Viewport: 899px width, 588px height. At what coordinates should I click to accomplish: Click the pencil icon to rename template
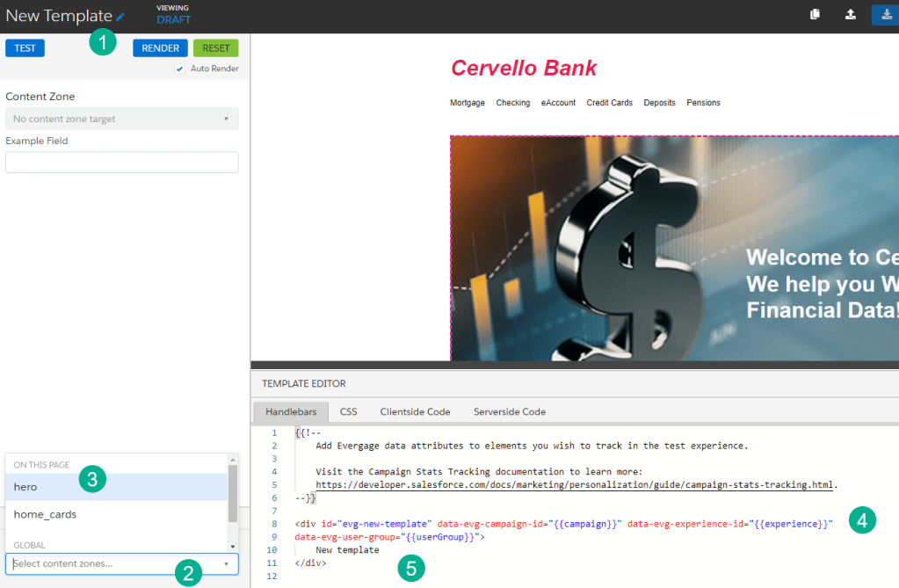120,17
